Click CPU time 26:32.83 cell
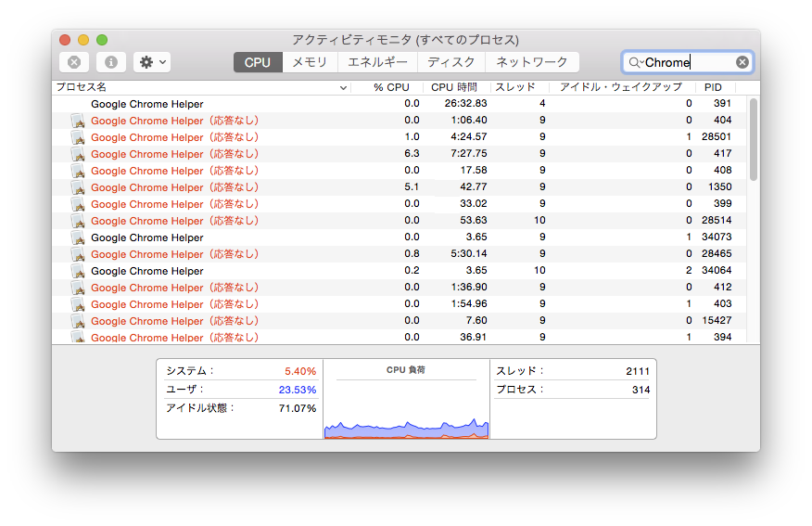The width and height of the screenshot is (812, 526). (x=465, y=103)
